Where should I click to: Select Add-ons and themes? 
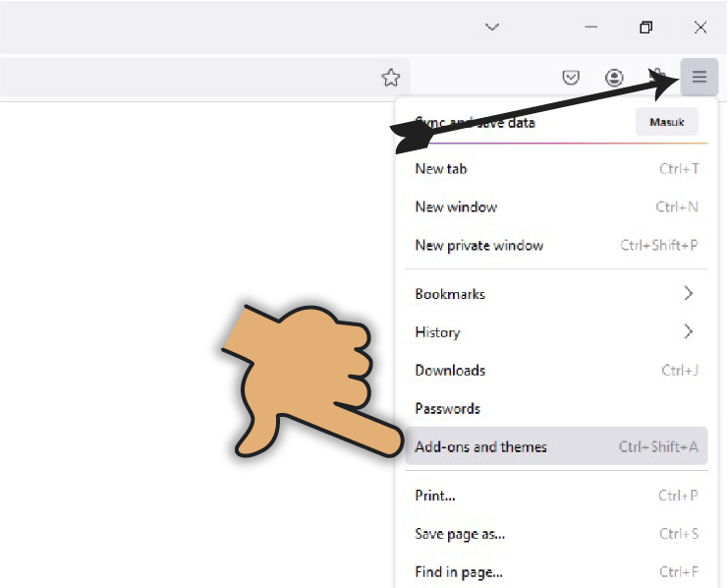click(480, 447)
